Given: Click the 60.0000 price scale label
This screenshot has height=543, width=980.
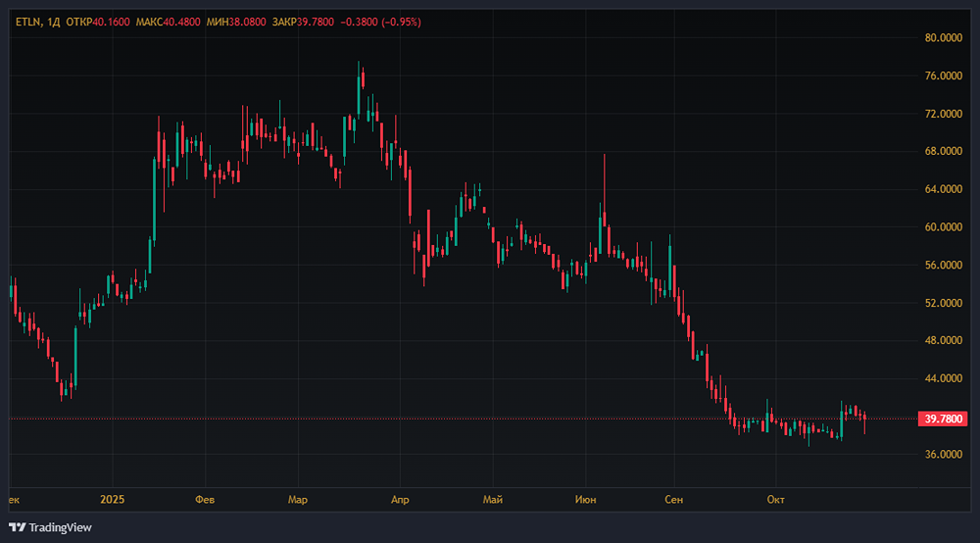Looking at the screenshot, I should 943,226.
